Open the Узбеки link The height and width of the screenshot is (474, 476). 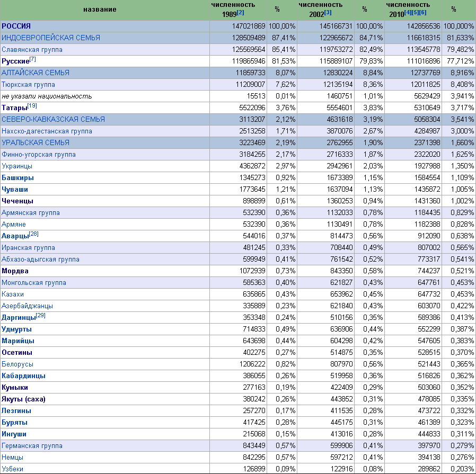point(12,469)
